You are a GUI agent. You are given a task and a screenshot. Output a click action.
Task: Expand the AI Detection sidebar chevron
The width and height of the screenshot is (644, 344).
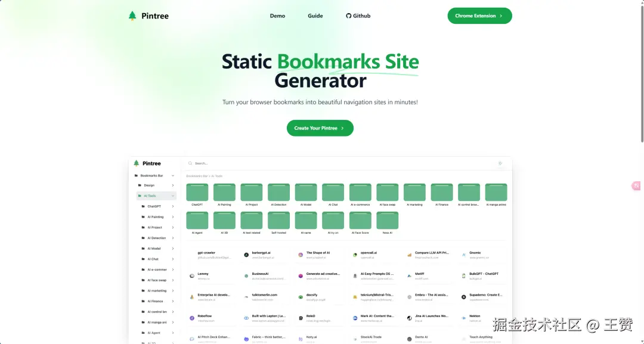[x=172, y=238]
